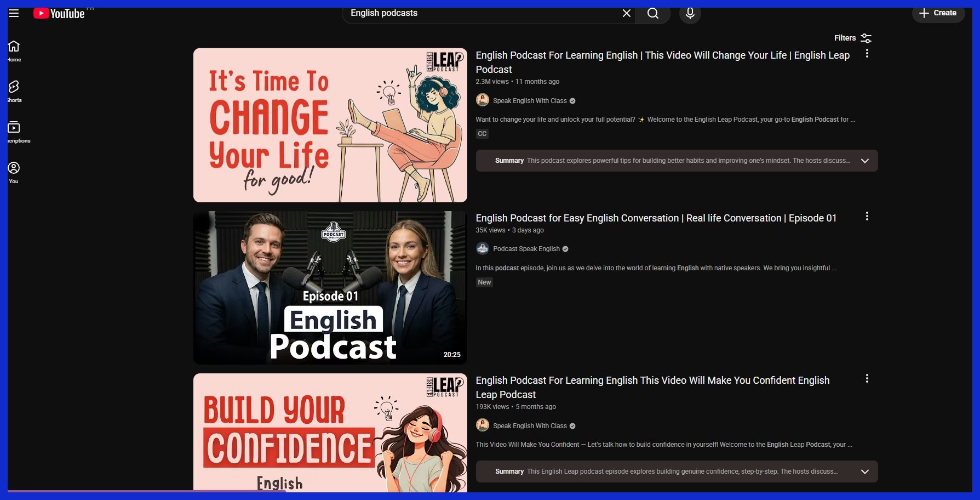Play the Episode 01 English Podcast thumbnail
The image size is (980, 500).
pyautogui.click(x=330, y=288)
